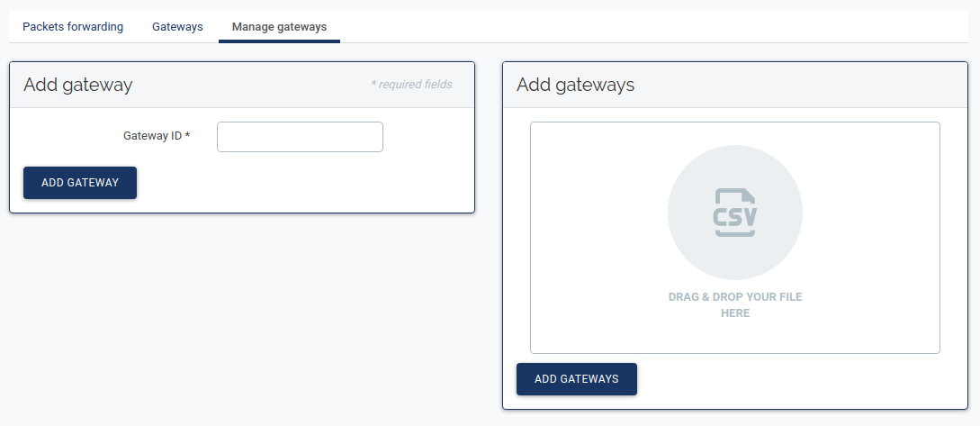Click the CSV file icon
The width and height of the screenshot is (980, 426).
734,213
